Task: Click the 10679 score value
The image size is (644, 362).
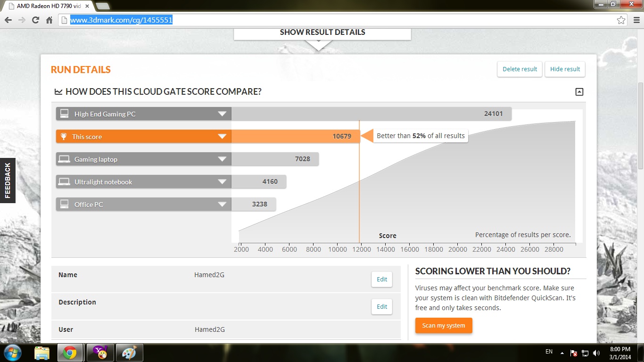Action: [x=342, y=136]
